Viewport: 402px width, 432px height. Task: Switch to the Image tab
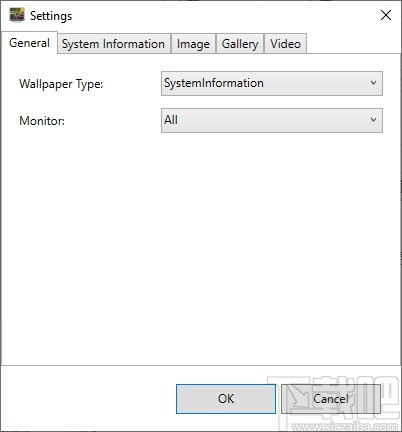[193, 44]
